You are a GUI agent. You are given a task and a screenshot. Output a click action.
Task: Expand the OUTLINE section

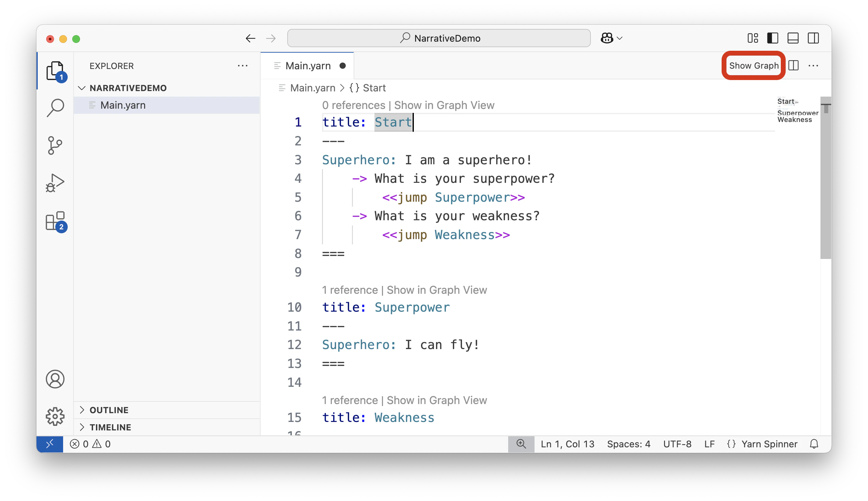tap(109, 410)
